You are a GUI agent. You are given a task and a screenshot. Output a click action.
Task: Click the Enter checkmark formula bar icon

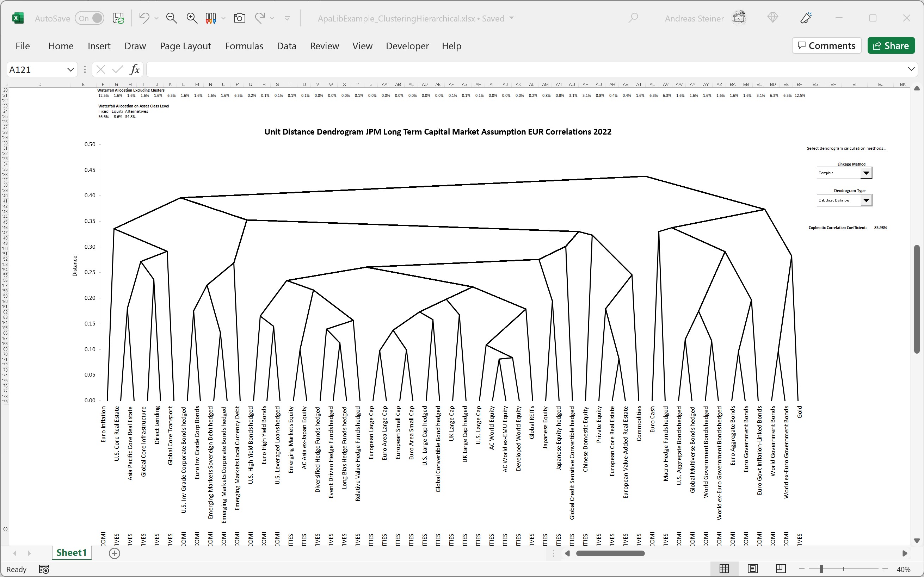coord(118,69)
